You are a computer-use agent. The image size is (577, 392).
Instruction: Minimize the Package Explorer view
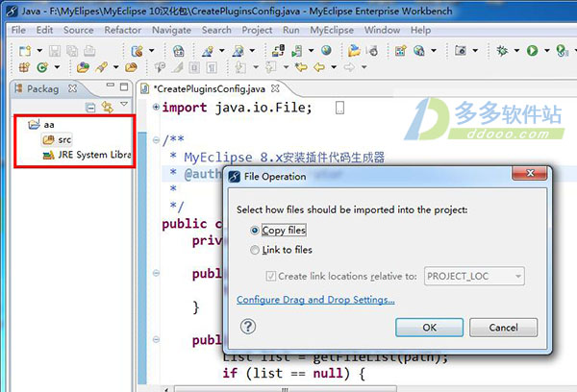[x=110, y=85]
